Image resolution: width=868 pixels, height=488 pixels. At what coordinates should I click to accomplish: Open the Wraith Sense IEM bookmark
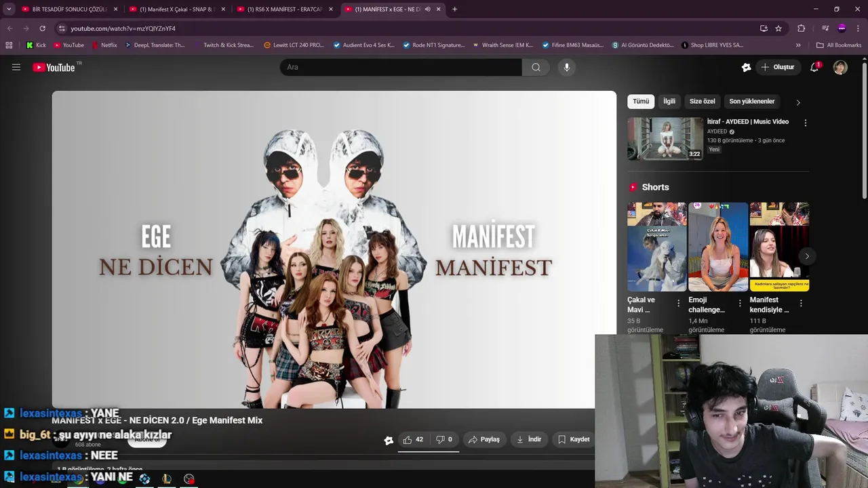pyautogui.click(x=503, y=45)
